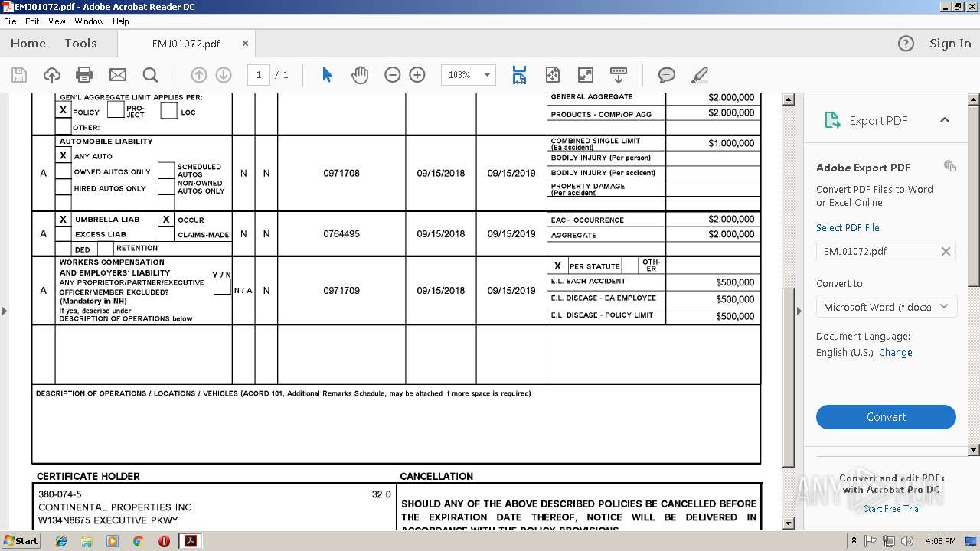980x551 pixels.
Task: Open the Window menu
Action: 89,21
